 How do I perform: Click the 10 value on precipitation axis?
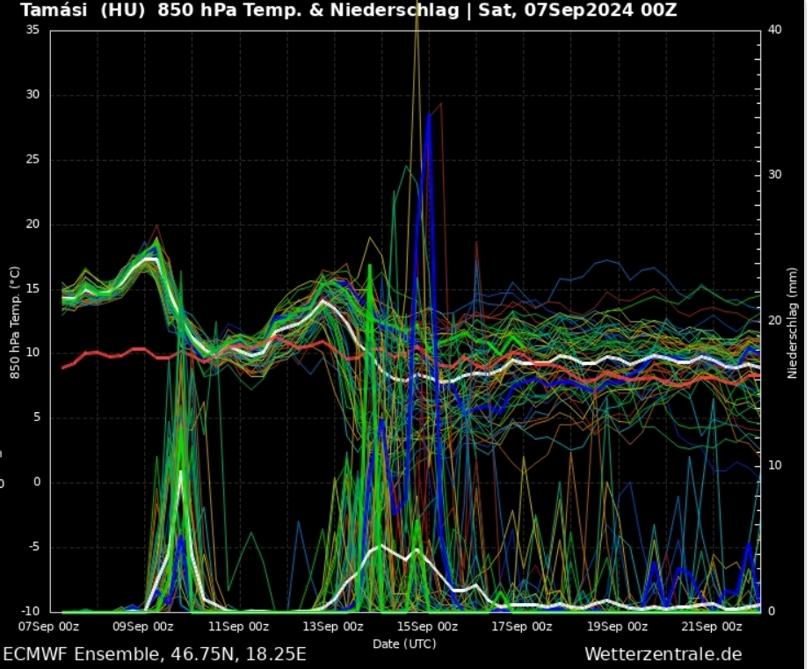[x=774, y=465]
